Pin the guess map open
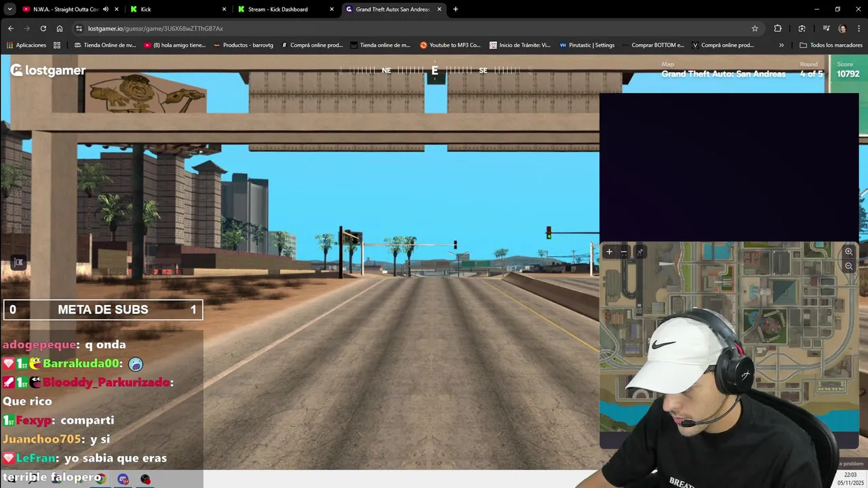This screenshot has height=488, width=868. 639,251
